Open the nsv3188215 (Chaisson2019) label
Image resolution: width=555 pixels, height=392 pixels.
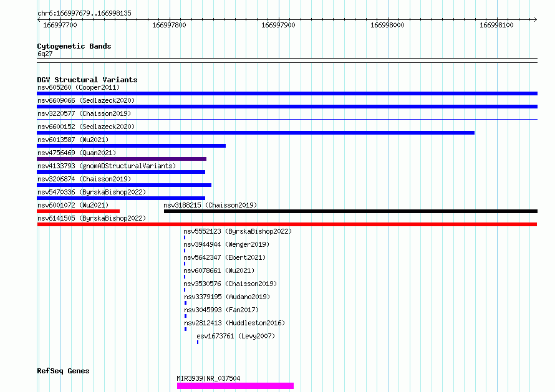click(210, 205)
